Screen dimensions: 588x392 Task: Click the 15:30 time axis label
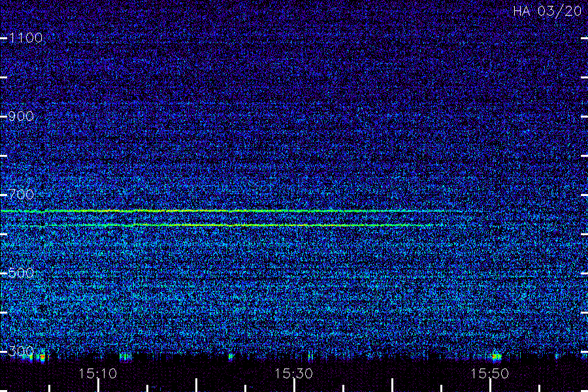(x=293, y=374)
